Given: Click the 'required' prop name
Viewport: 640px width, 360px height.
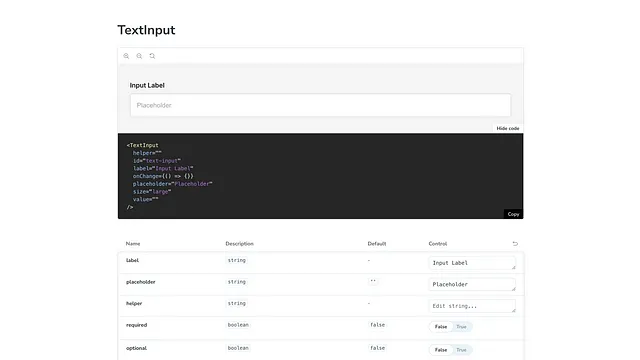Looking at the screenshot, I should [136, 325].
